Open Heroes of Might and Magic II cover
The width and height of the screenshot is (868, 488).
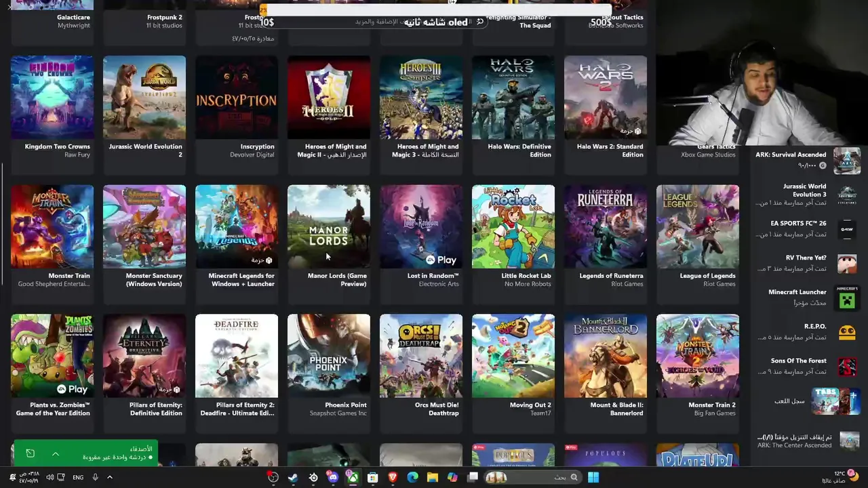(x=329, y=98)
